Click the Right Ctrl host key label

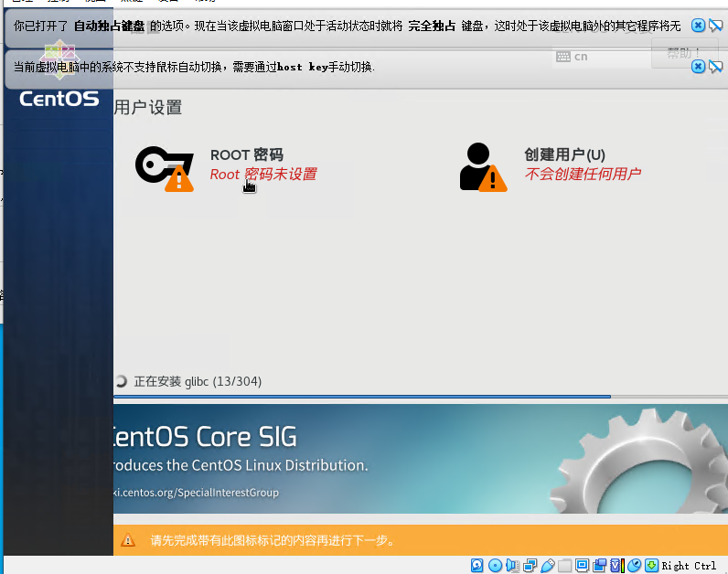(x=689, y=566)
